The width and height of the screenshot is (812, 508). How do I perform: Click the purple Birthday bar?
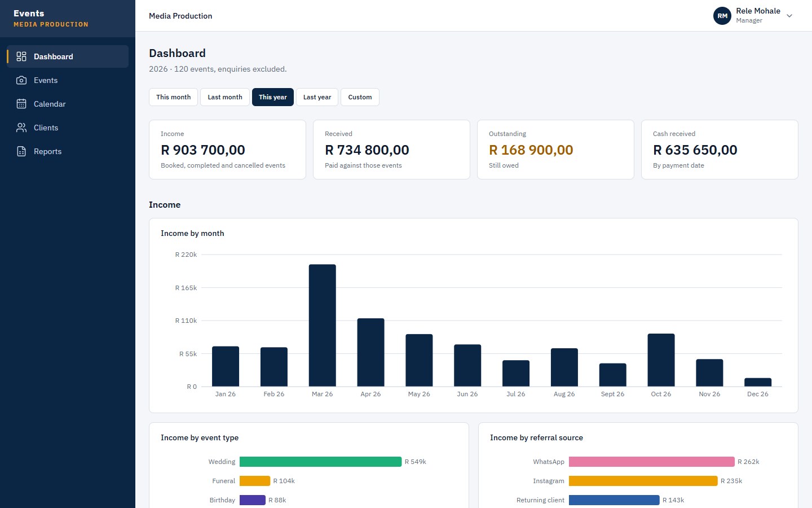coord(253,500)
